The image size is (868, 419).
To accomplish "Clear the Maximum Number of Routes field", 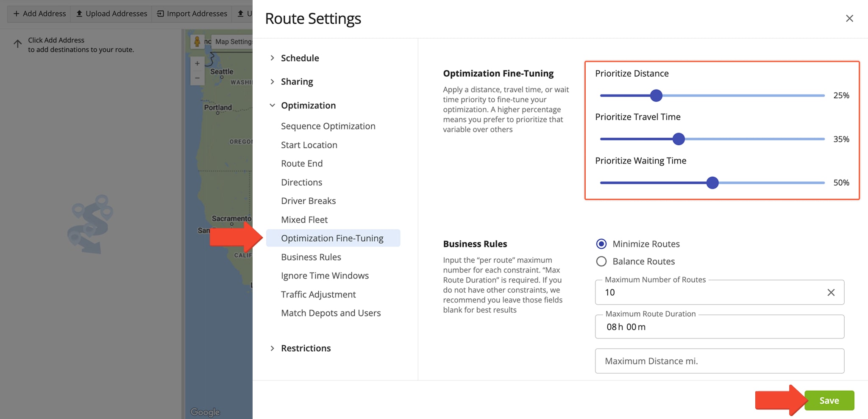I will coord(831,292).
